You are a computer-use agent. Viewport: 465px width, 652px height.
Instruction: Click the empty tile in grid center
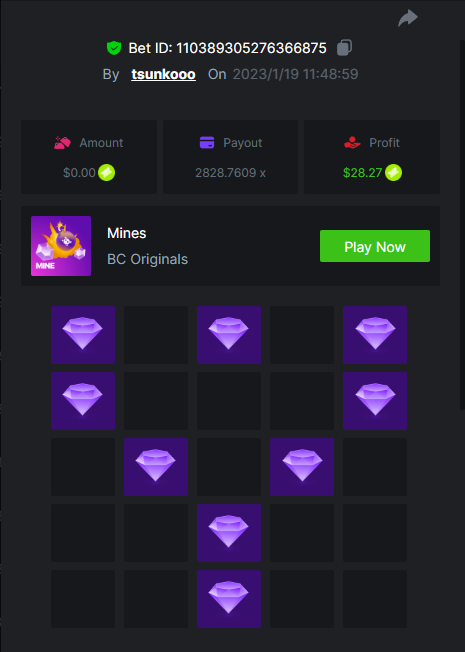(x=229, y=467)
